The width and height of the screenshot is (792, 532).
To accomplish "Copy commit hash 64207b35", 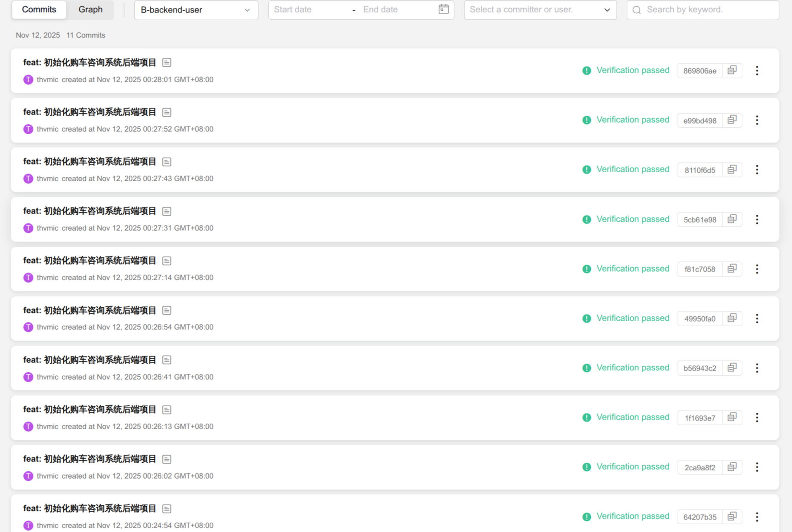I will (x=732, y=517).
